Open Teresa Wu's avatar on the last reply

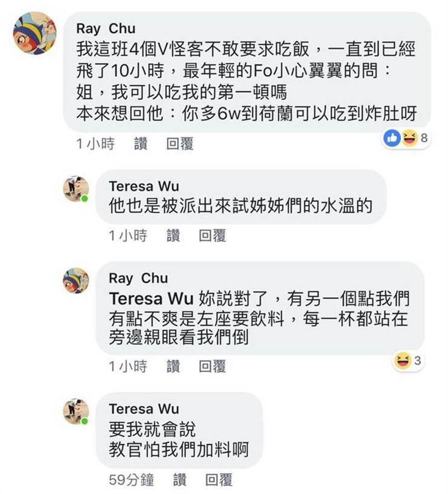click(76, 411)
